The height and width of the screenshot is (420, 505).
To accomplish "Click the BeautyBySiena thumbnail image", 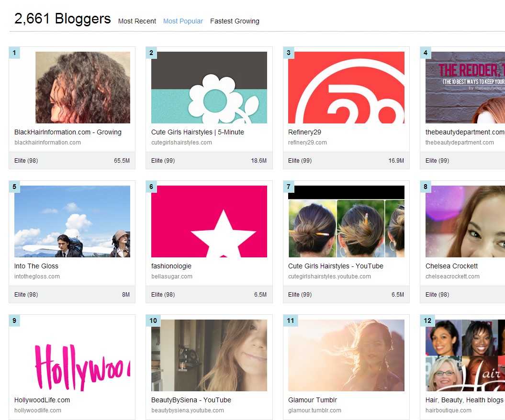I will tap(209, 355).
